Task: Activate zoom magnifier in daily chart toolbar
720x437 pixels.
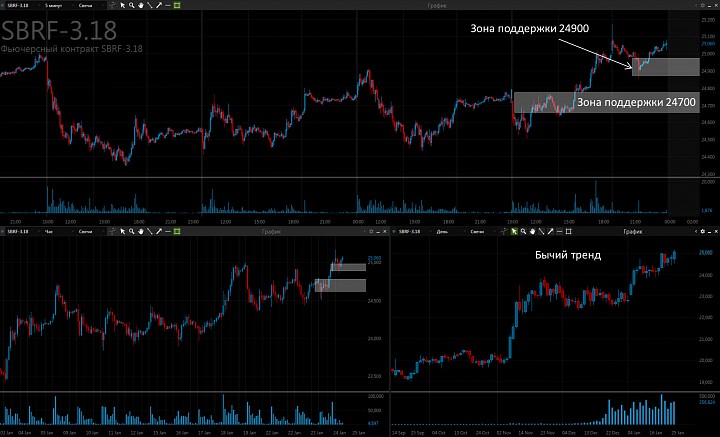Action: 523,231
